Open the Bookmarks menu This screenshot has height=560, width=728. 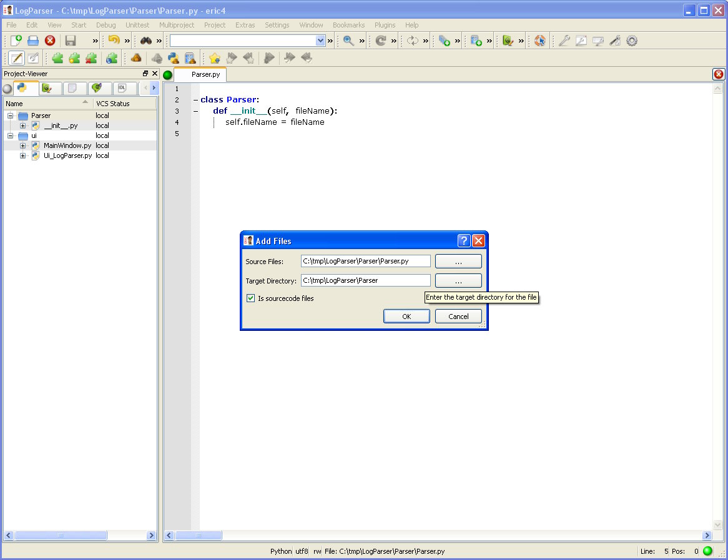348,25
